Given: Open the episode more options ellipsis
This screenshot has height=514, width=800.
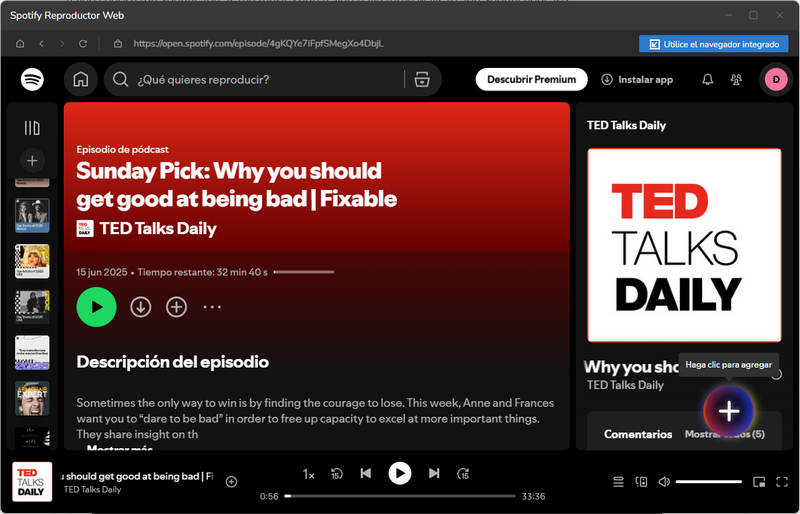Looking at the screenshot, I should (212, 307).
